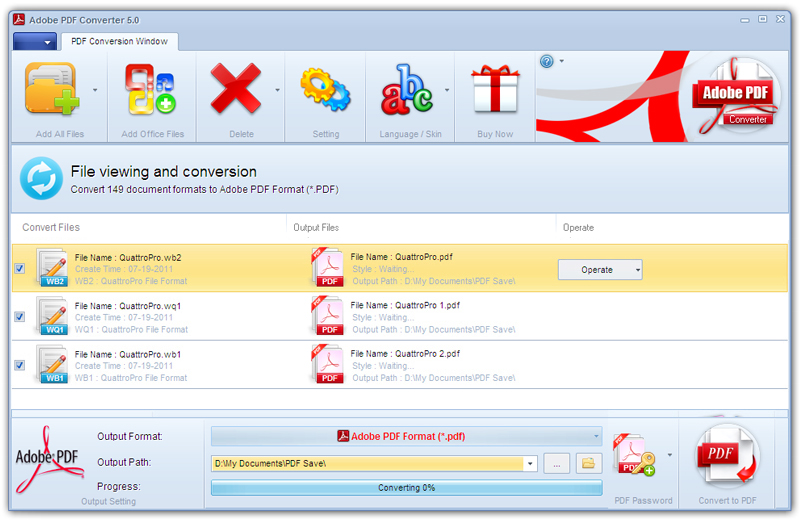The image size is (800, 521).
Task: Click the PDF icon for QuattroPro 2.pdf
Action: [x=328, y=364]
